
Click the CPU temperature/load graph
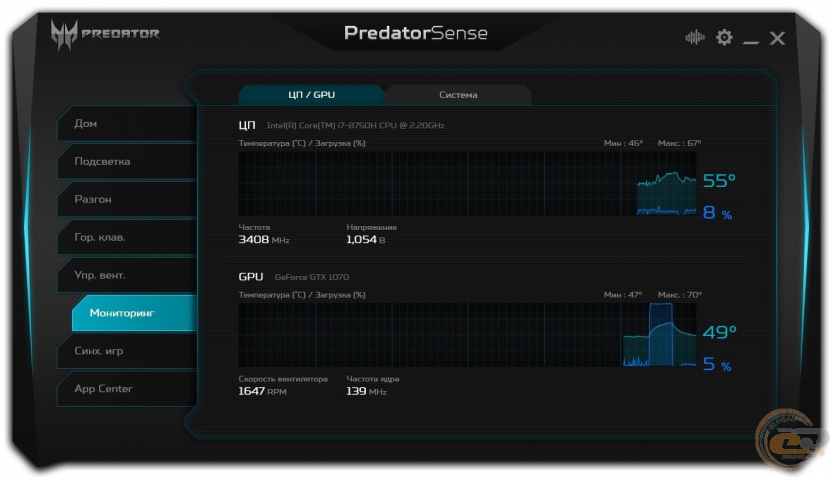(x=467, y=183)
